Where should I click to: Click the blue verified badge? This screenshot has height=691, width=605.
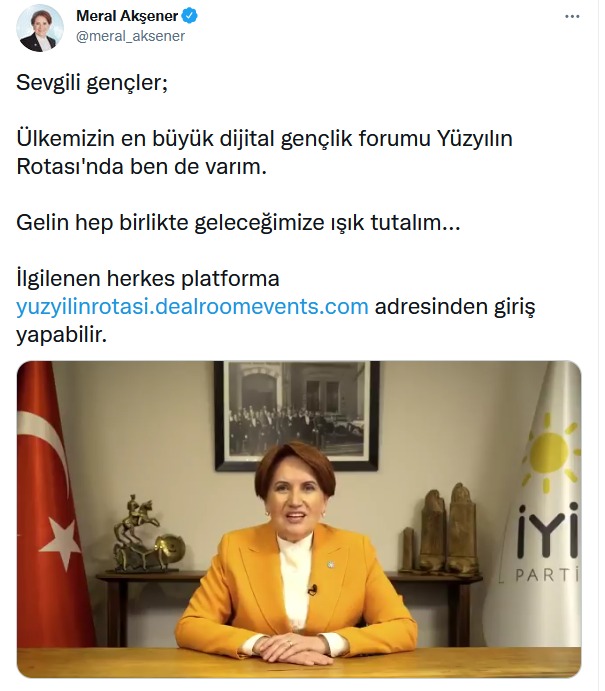coord(190,16)
